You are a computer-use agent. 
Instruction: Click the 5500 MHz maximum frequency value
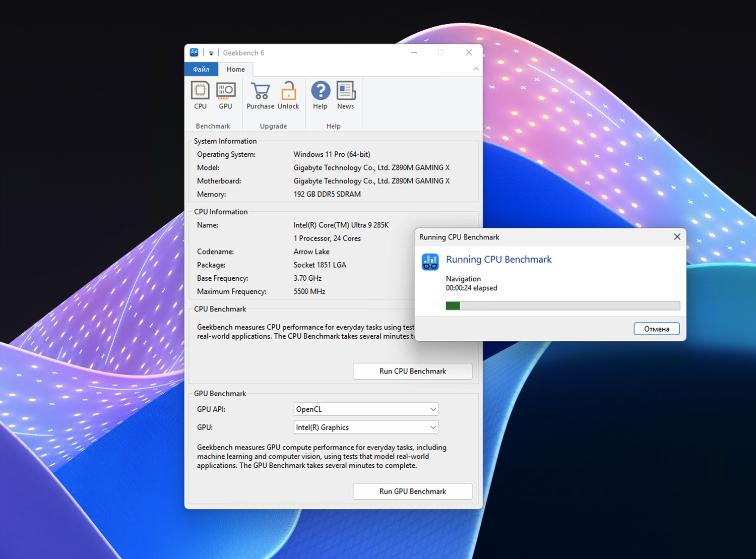(x=309, y=292)
